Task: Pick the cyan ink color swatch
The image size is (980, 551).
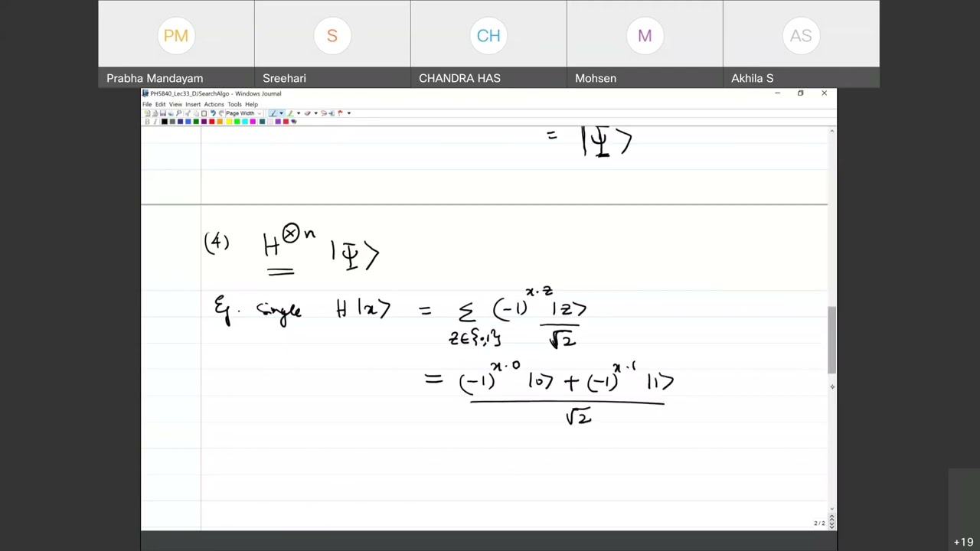Action: (245, 122)
